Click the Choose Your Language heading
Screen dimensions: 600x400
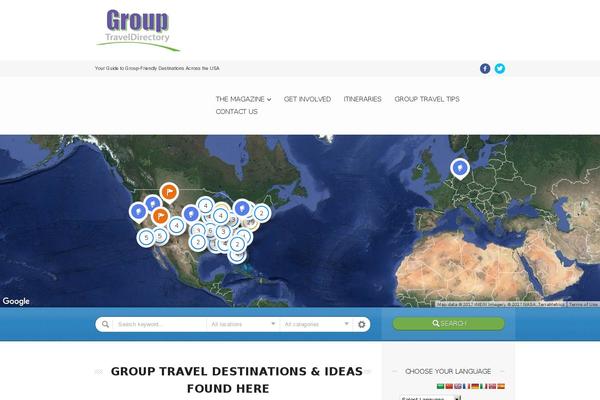(448, 371)
